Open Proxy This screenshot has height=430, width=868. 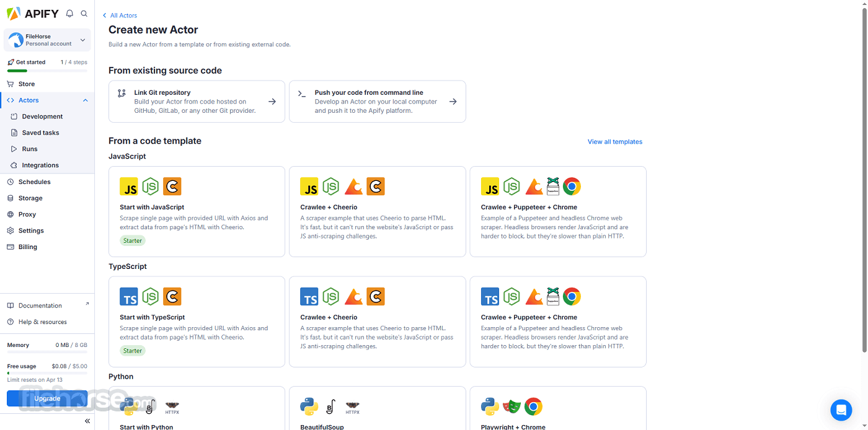tap(27, 214)
